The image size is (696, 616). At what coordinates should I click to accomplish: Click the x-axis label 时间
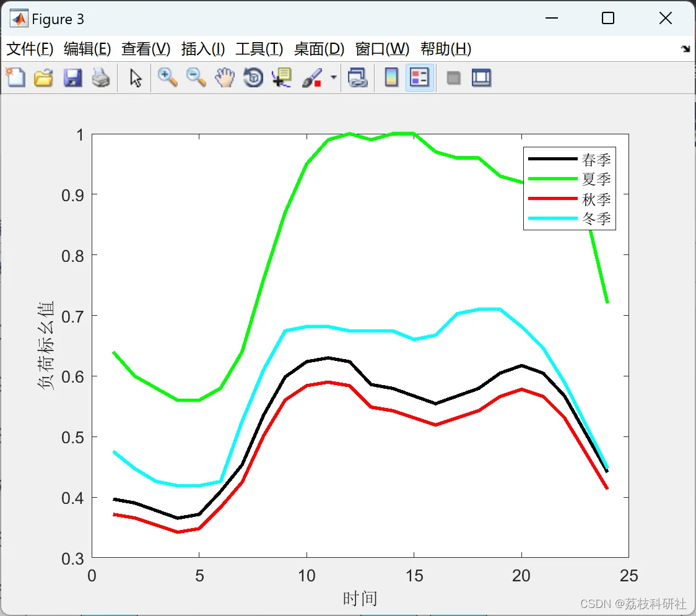[x=360, y=599]
